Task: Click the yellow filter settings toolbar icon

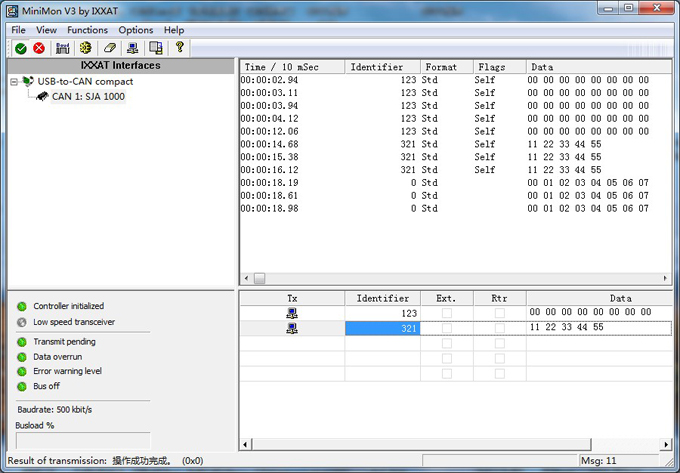Action: click(x=86, y=47)
